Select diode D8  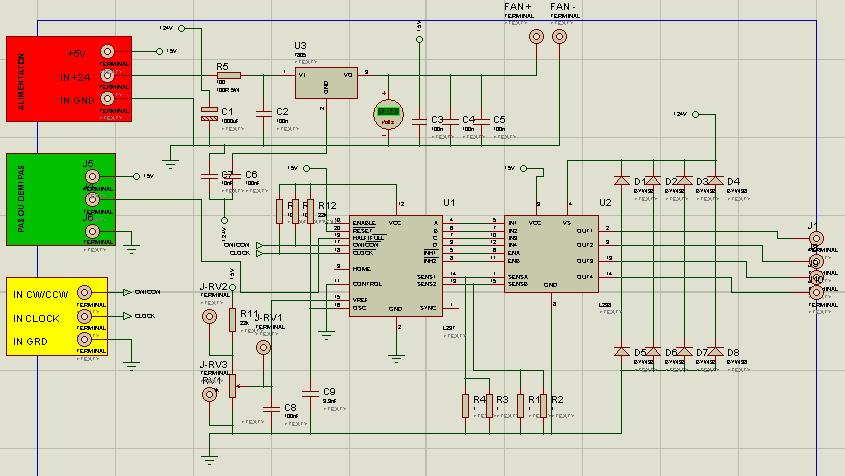point(716,351)
